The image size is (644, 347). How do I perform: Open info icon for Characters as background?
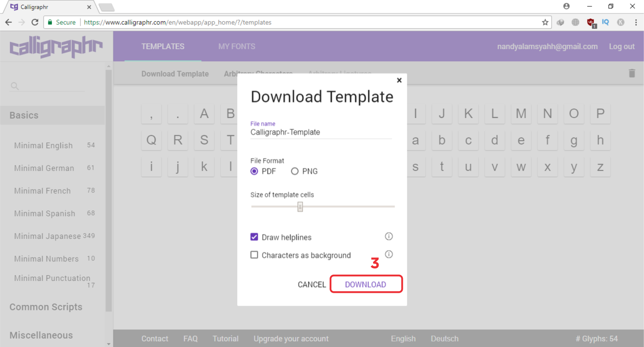click(x=389, y=254)
